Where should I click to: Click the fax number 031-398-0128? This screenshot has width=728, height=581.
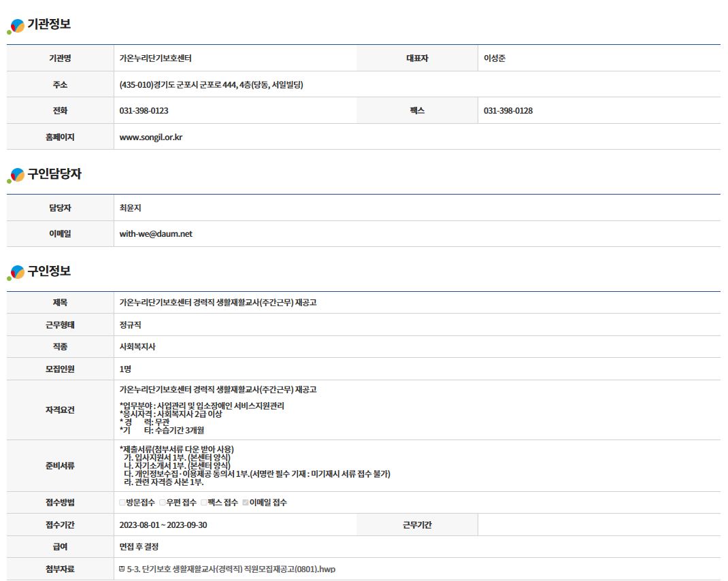point(508,111)
